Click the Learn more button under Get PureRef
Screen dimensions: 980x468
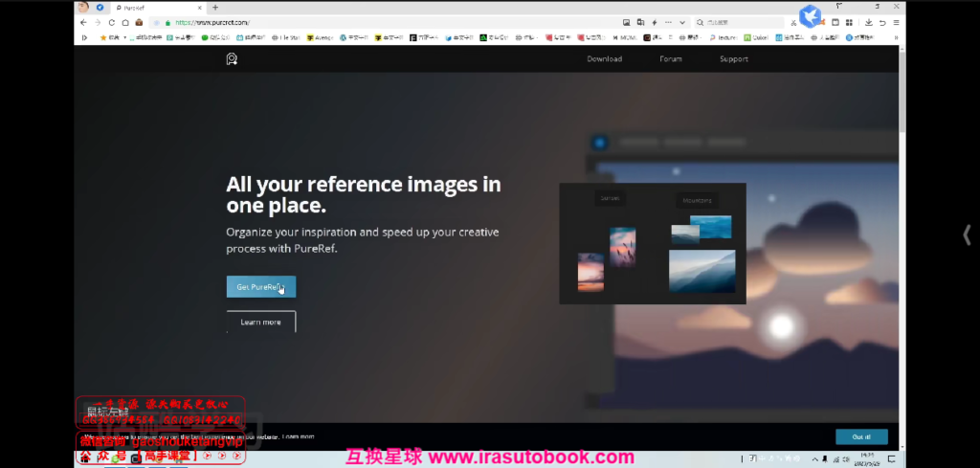tap(260, 322)
